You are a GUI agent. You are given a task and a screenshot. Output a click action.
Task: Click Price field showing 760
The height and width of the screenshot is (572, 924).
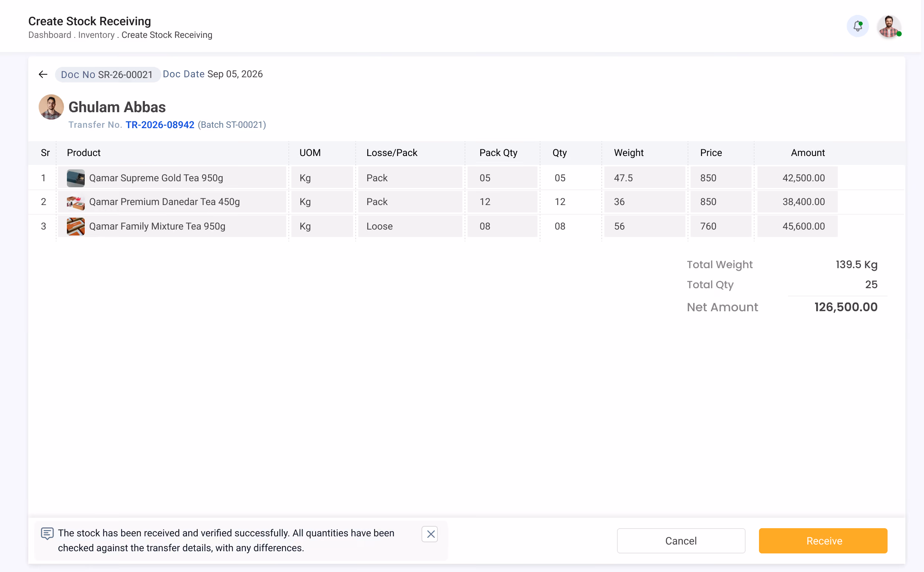[x=721, y=226]
